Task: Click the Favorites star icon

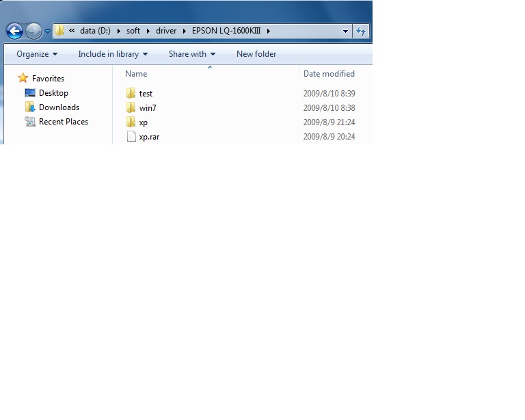Action: click(x=23, y=78)
